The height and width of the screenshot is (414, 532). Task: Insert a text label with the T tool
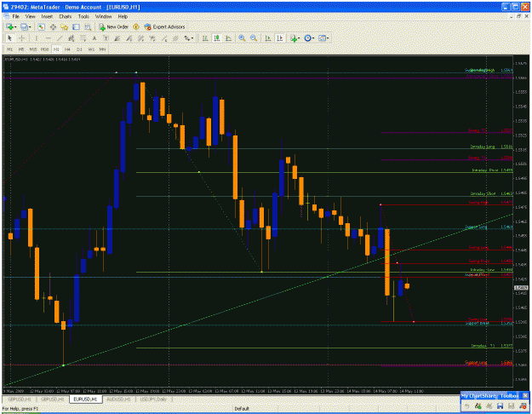click(106, 38)
